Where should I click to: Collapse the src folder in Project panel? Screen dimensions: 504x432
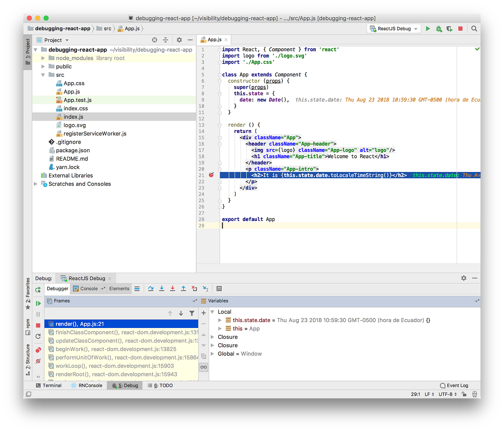43,75
